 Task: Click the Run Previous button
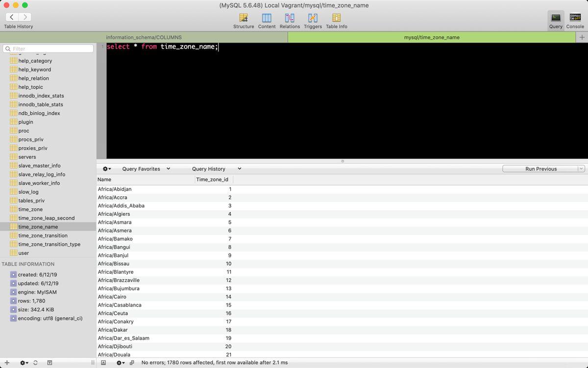coord(540,169)
